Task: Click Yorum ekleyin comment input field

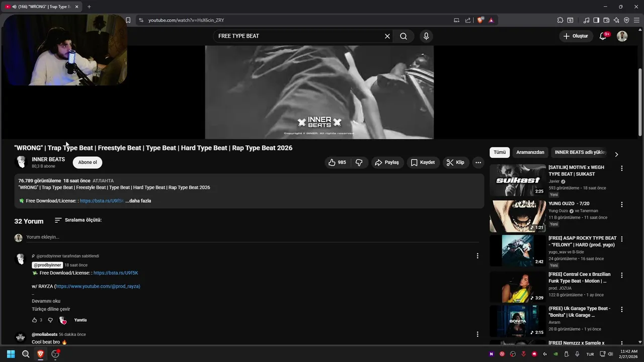Action: coord(252,237)
